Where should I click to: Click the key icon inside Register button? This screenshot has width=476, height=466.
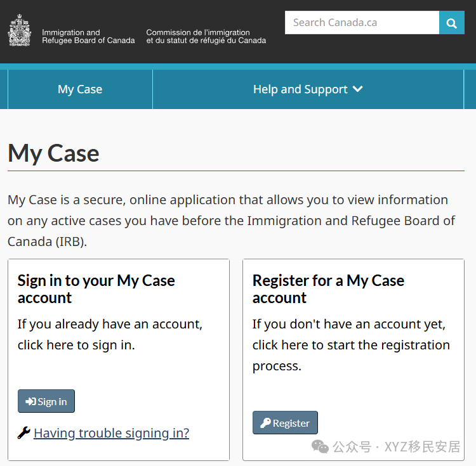(265, 423)
